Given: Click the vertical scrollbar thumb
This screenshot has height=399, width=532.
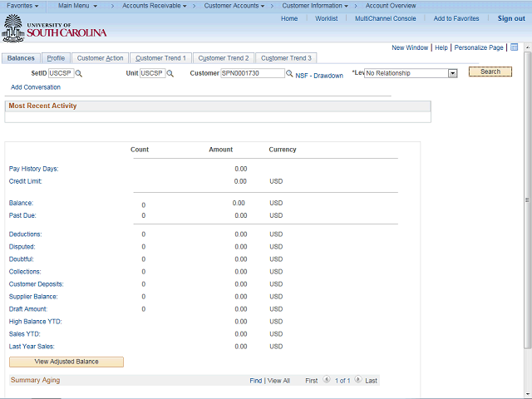Looking at the screenshot, I should click(527, 200).
